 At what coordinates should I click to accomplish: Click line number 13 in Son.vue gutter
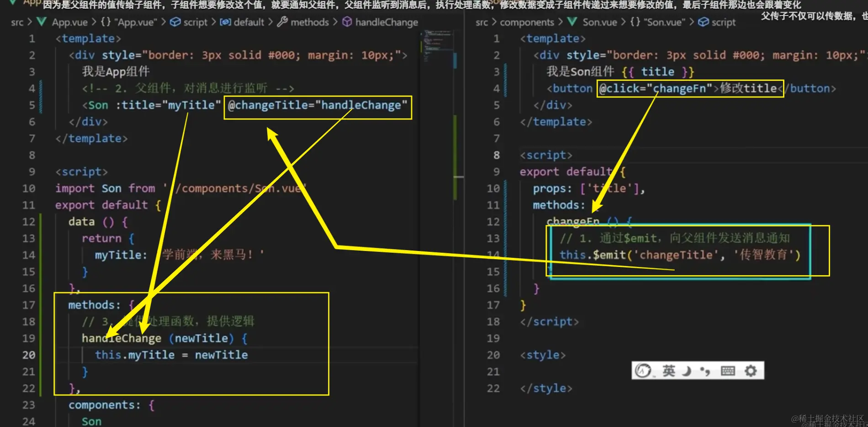tap(493, 238)
